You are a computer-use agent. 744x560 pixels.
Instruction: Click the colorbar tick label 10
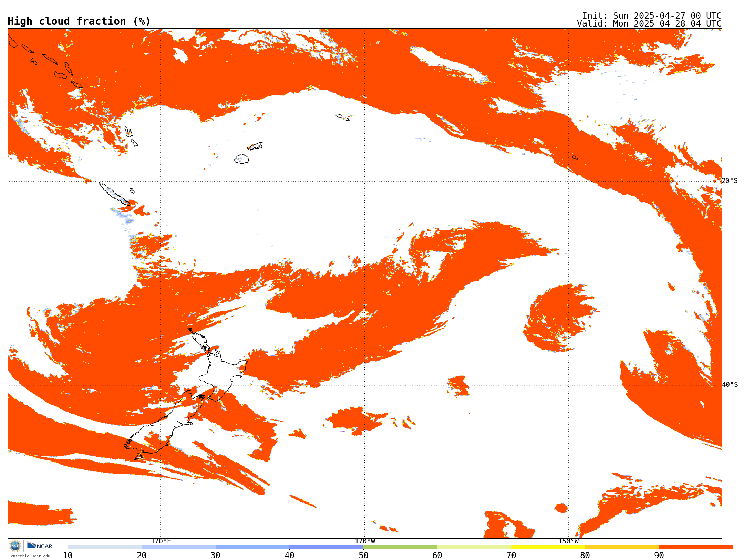coord(68,555)
